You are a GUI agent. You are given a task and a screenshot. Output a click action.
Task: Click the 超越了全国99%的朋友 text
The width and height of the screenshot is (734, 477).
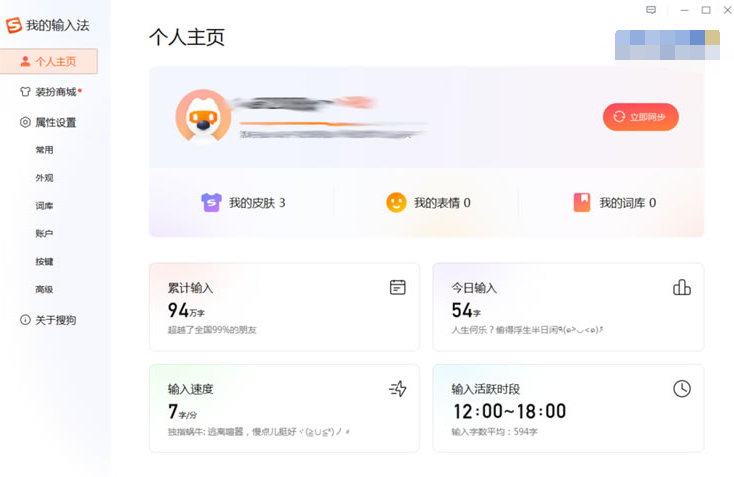[x=212, y=330]
